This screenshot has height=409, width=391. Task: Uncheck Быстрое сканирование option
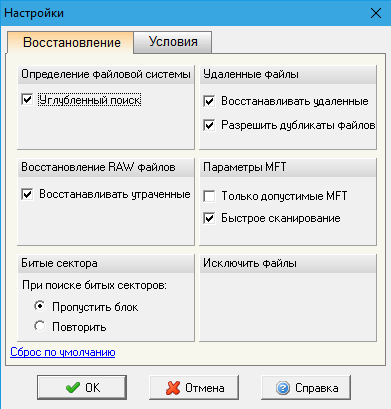(x=209, y=218)
